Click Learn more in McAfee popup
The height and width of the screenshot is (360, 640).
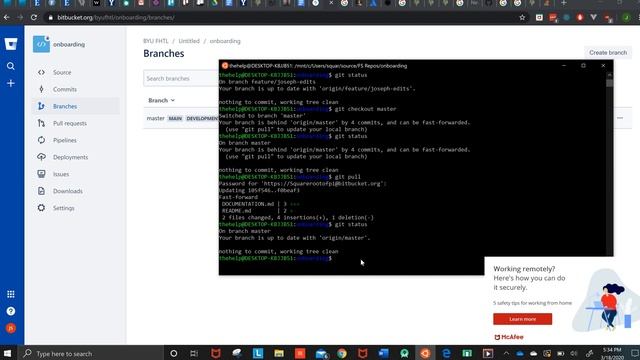(x=522, y=319)
